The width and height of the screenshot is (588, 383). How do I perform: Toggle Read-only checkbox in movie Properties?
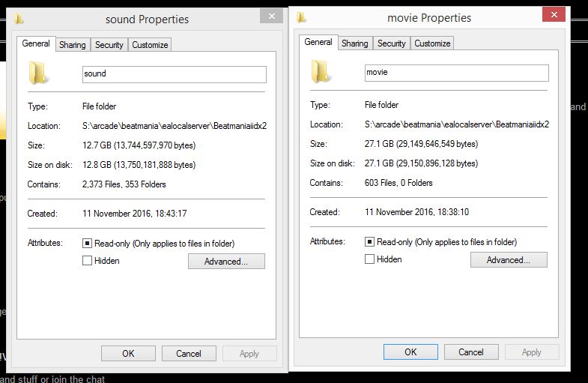point(369,242)
